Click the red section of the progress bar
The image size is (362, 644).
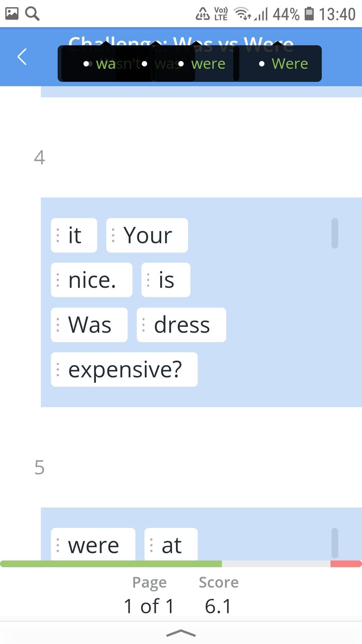tap(346, 564)
